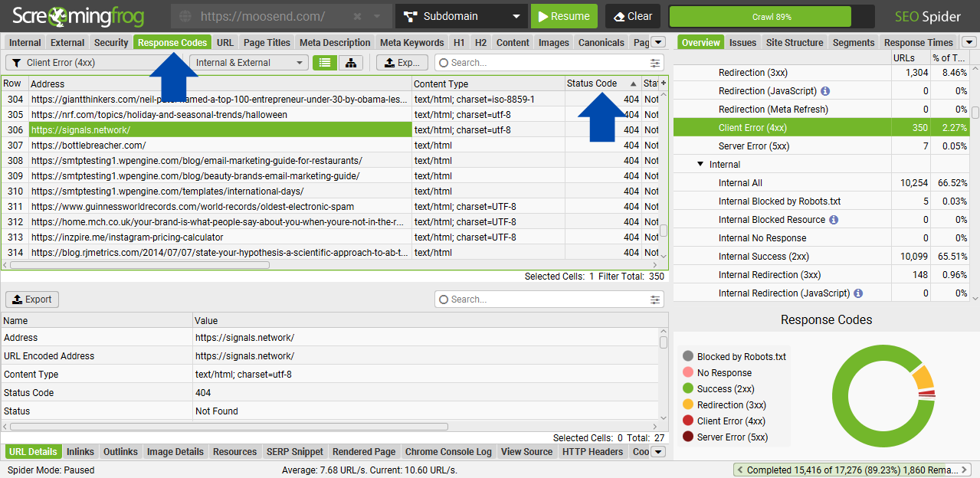Open the Response Times tab
The image size is (980, 478).
919,43
